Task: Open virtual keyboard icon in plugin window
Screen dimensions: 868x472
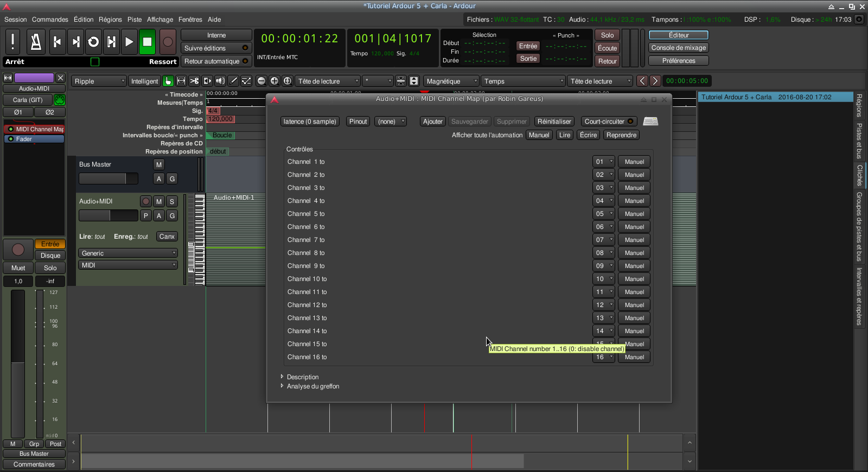Action: (650, 122)
